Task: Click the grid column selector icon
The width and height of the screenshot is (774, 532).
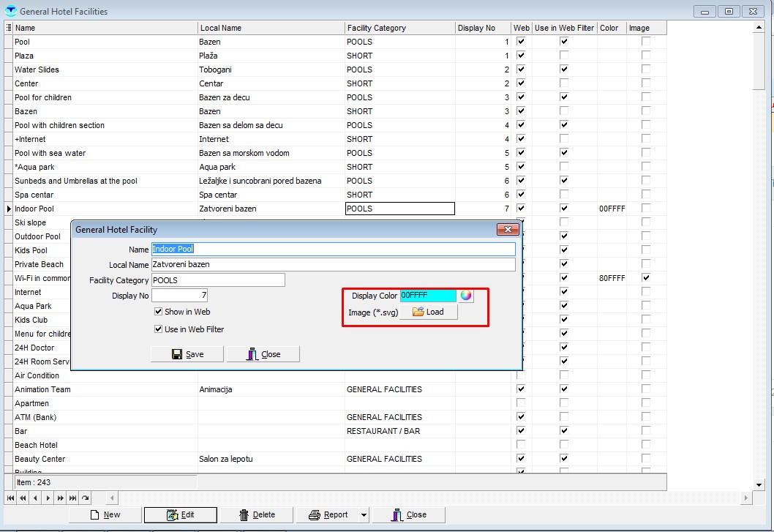Action: point(8,28)
